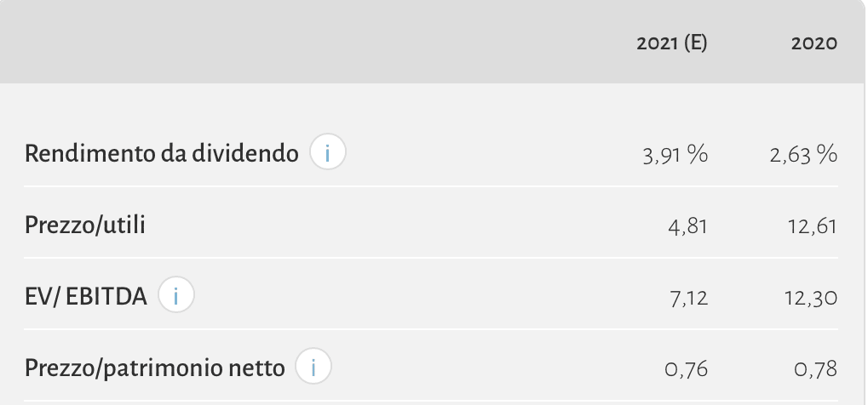The height and width of the screenshot is (405, 868).
Task: Click the Prezzo/patrimonio netto label
Action: pos(155,368)
